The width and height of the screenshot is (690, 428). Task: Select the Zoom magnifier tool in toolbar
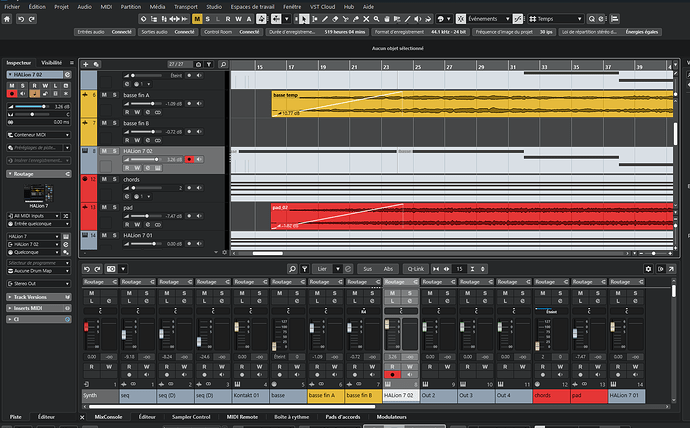point(377,19)
